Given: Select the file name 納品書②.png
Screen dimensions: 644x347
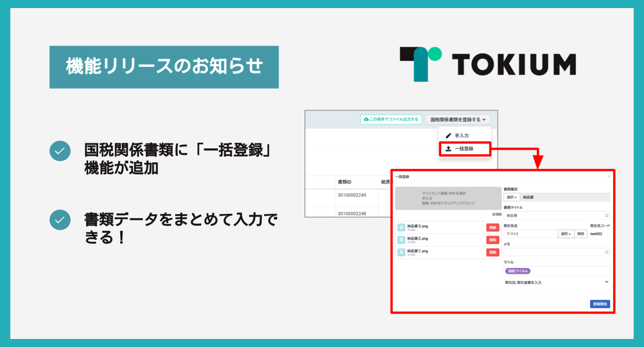Looking at the screenshot, I should point(418,238).
